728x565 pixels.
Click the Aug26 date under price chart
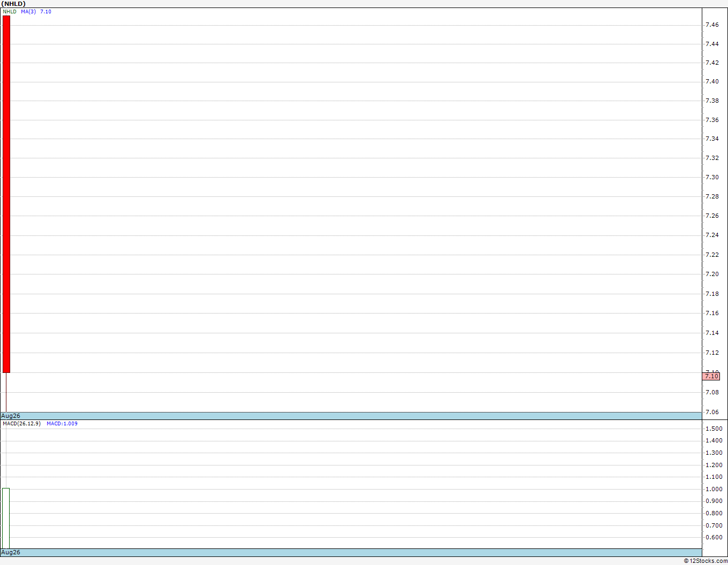point(11,416)
